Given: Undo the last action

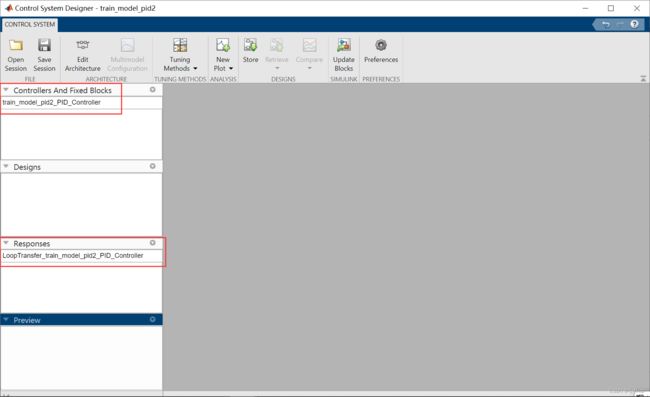Looking at the screenshot, I should (x=606, y=24).
